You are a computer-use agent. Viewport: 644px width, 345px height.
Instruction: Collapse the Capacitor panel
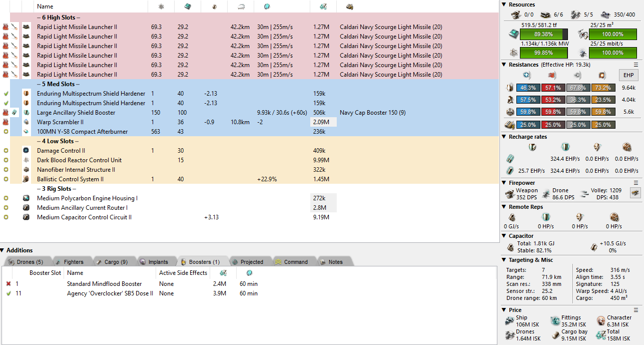coord(504,236)
